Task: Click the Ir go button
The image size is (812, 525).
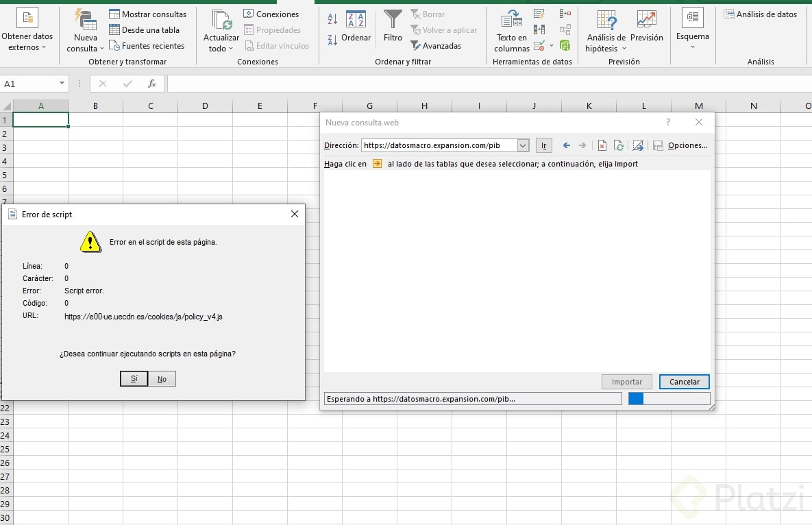Action: pos(544,145)
